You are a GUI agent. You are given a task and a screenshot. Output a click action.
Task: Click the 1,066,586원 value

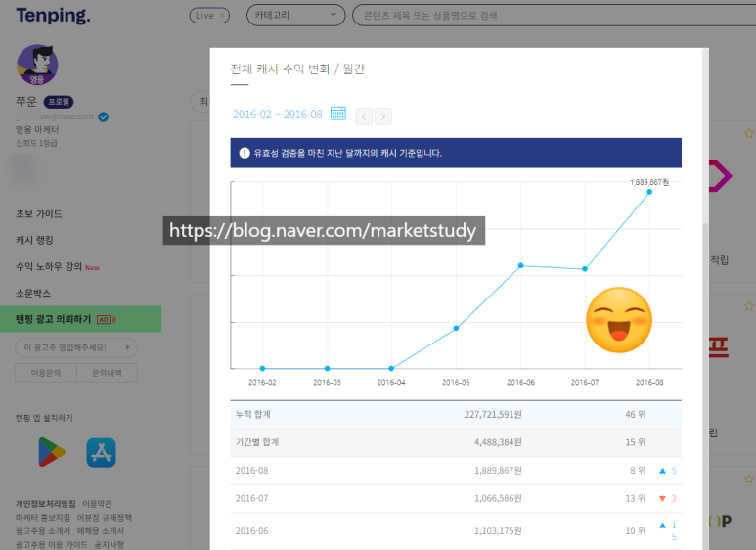[x=498, y=498]
